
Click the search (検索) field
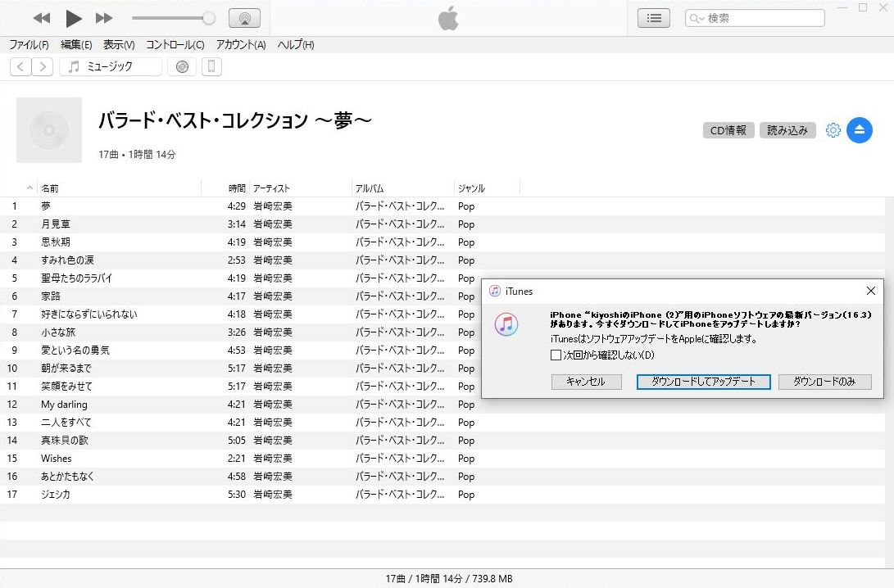[x=755, y=18]
